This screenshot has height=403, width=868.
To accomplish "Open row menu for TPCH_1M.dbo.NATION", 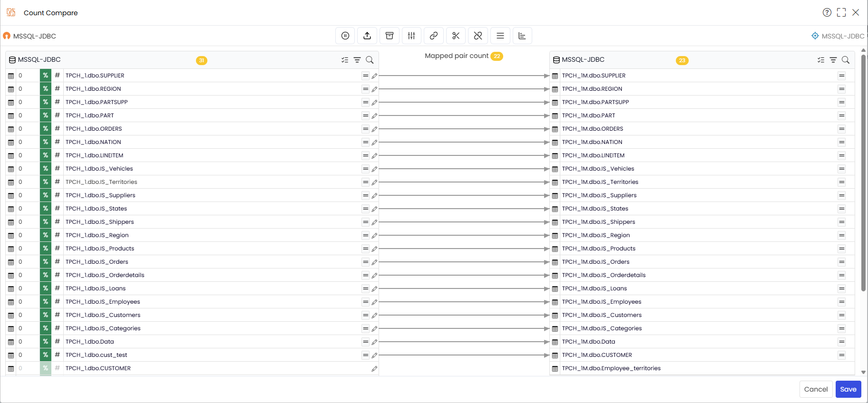I will coord(842,142).
